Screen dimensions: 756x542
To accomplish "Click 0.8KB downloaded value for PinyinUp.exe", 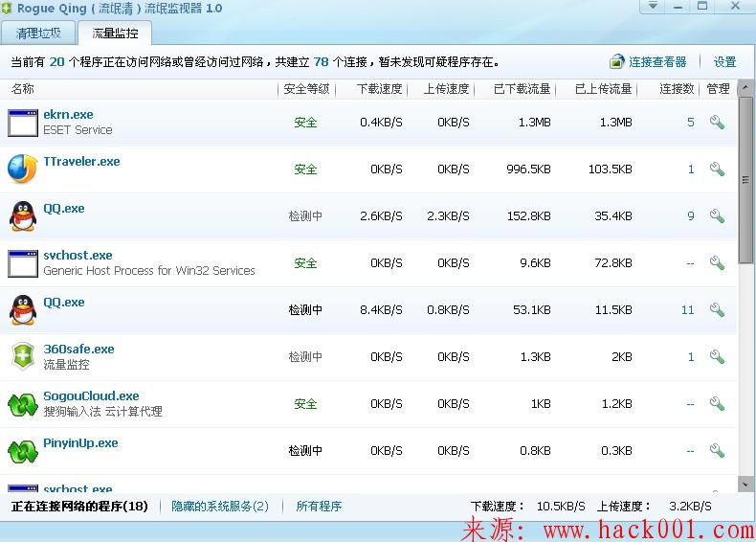I will point(535,451).
